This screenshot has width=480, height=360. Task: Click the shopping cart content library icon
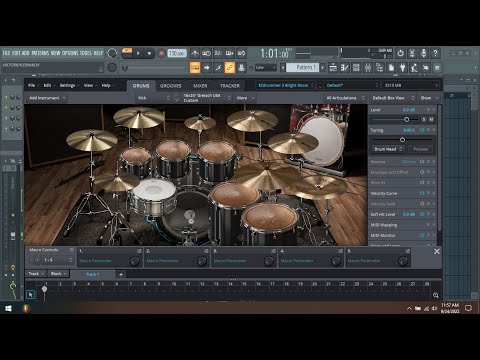437,68
